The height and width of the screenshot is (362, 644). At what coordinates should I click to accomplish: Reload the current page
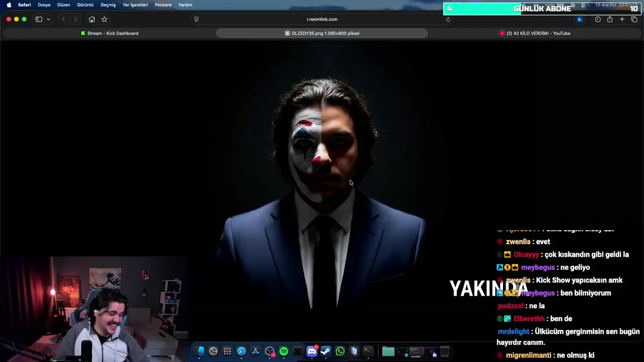[x=448, y=19]
